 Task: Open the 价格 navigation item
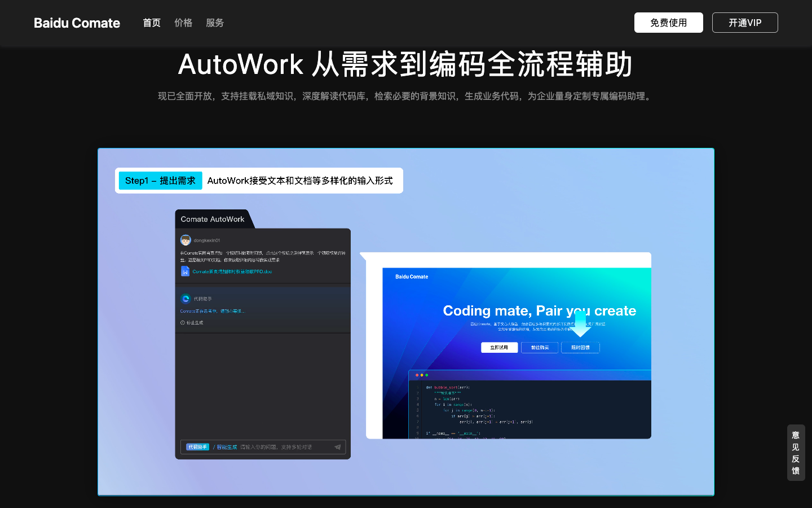(183, 23)
